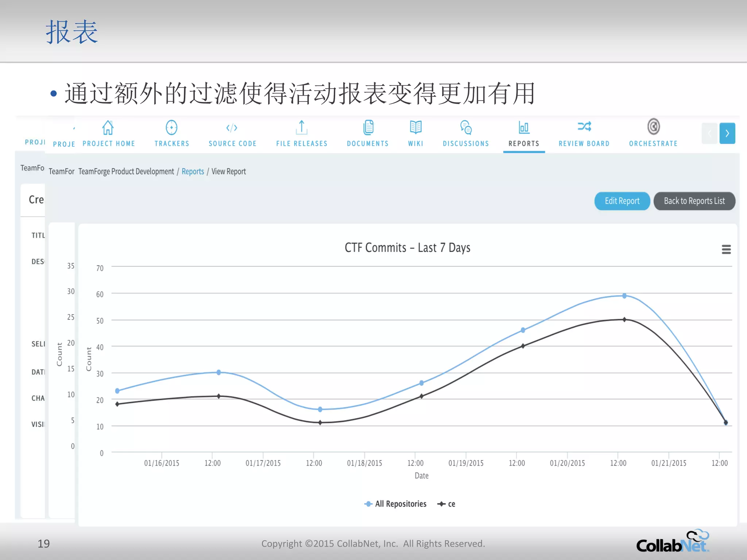Open the Documents page icon
747x560 pixels.
click(368, 128)
